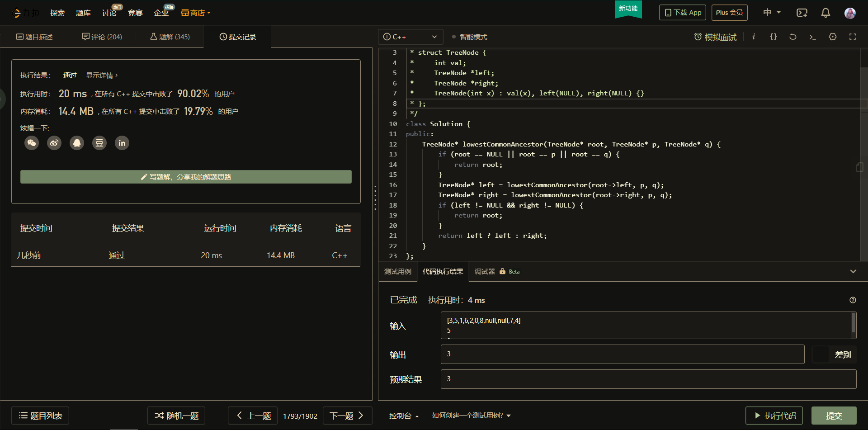Open the playground icon in the top bar
The width and height of the screenshot is (868, 430).
[802, 13]
